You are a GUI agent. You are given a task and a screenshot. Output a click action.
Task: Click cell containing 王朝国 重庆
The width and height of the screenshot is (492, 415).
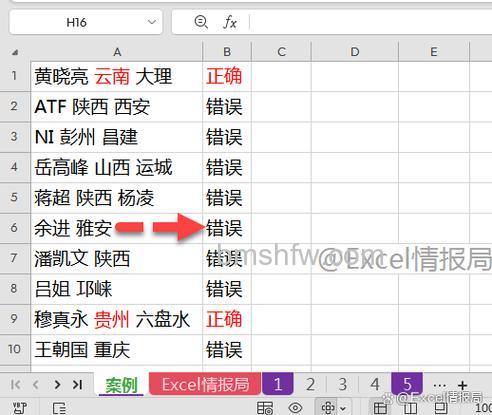117,349
